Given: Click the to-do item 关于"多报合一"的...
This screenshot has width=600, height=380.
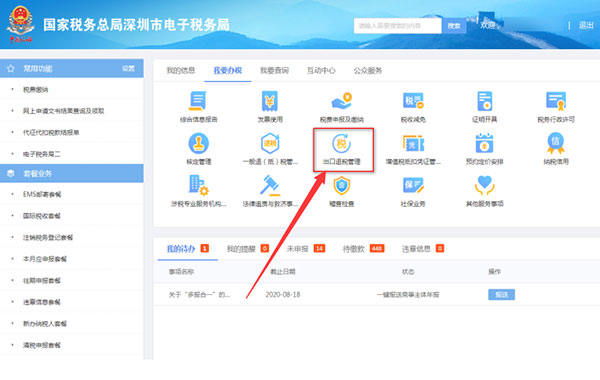Looking at the screenshot, I should click(x=199, y=295).
